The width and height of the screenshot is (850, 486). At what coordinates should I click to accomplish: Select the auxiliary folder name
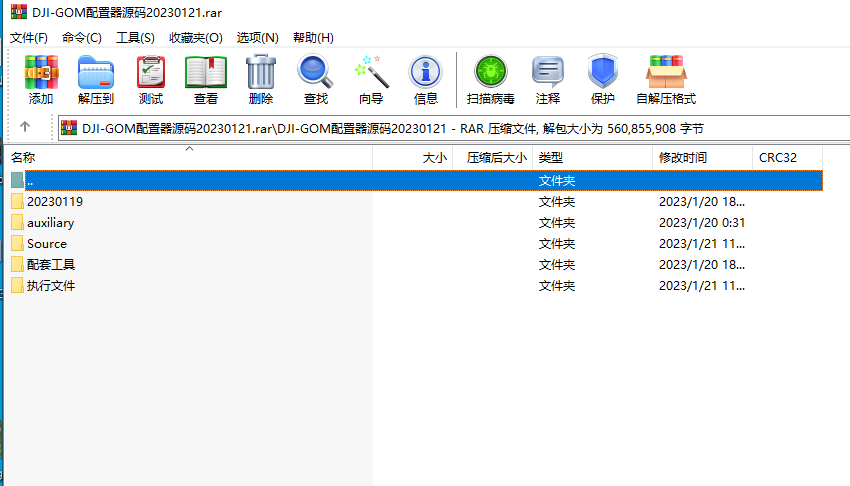click(50, 223)
